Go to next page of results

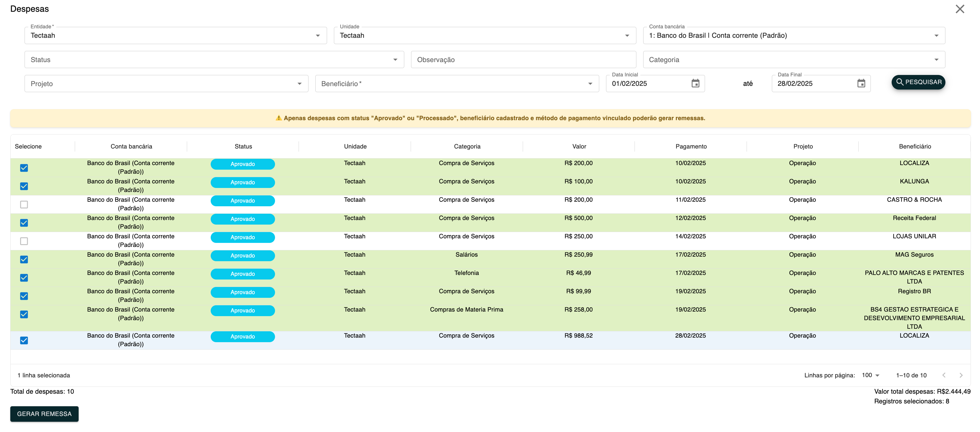pyautogui.click(x=961, y=375)
